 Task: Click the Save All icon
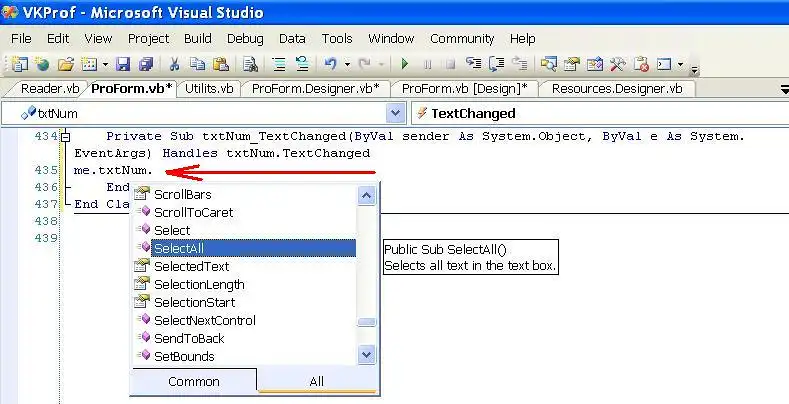[146, 64]
